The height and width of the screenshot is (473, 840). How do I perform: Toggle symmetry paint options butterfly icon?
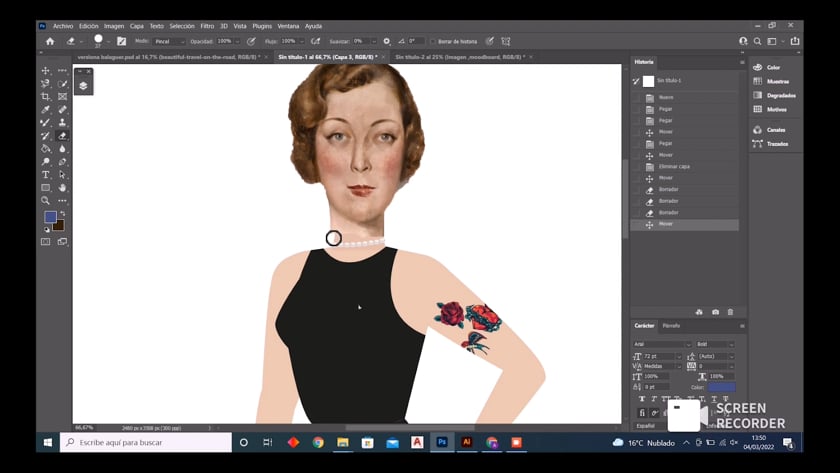[x=506, y=41]
